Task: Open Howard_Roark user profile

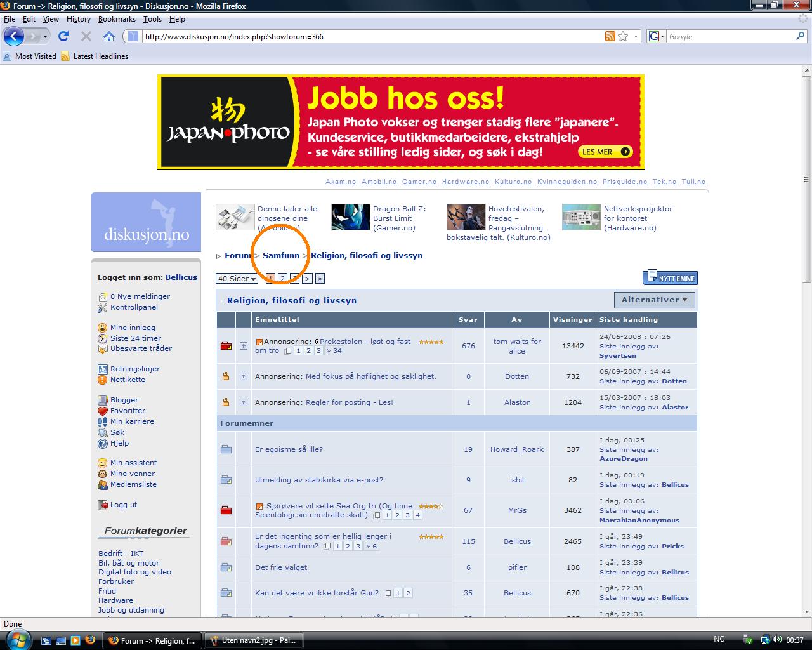Action: coord(517,449)
